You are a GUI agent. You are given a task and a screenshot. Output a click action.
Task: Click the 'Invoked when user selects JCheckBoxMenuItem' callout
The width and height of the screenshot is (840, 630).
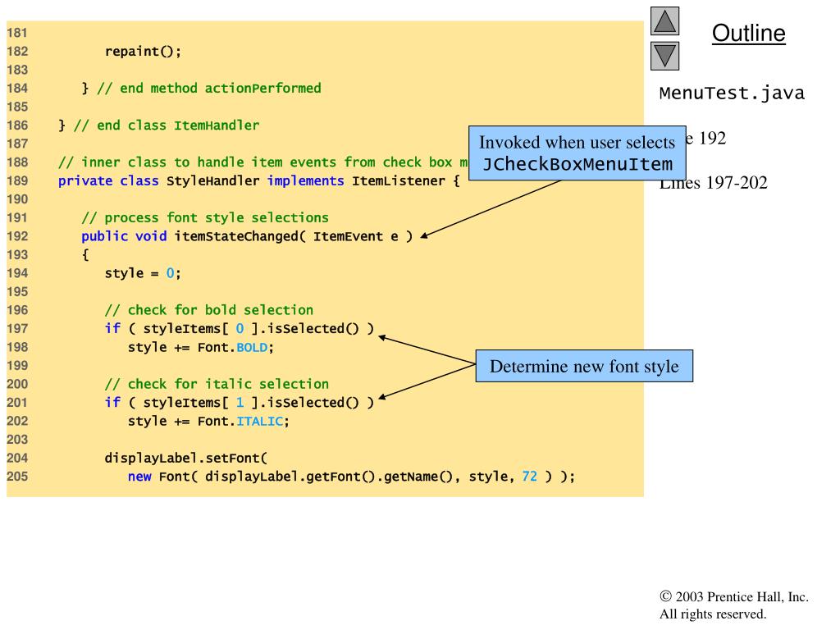click(577, 153)
